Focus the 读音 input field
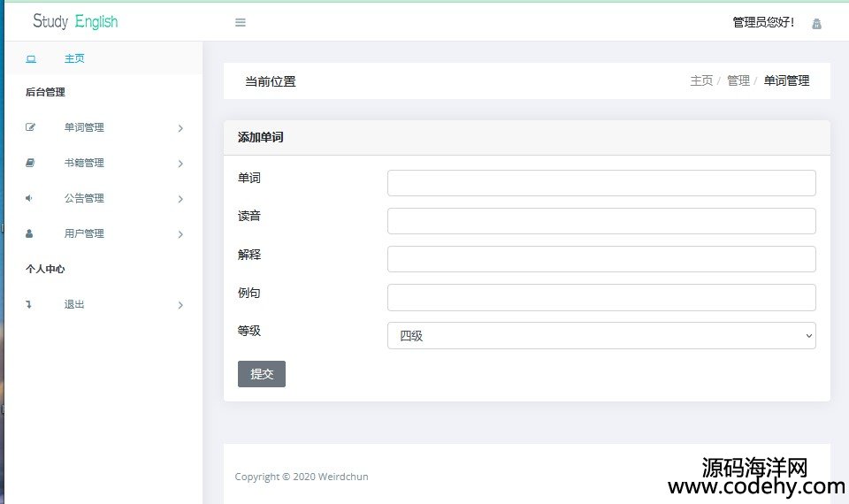Viewport: 849px width, 504px height. [601, 221]
